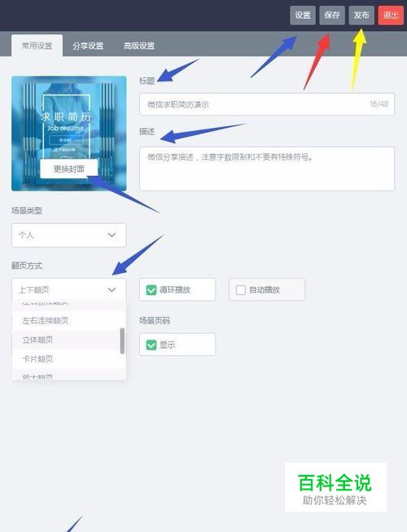407x532 pixels.
Task: Select the 常用设置 tab
Action: coord(37,46)
